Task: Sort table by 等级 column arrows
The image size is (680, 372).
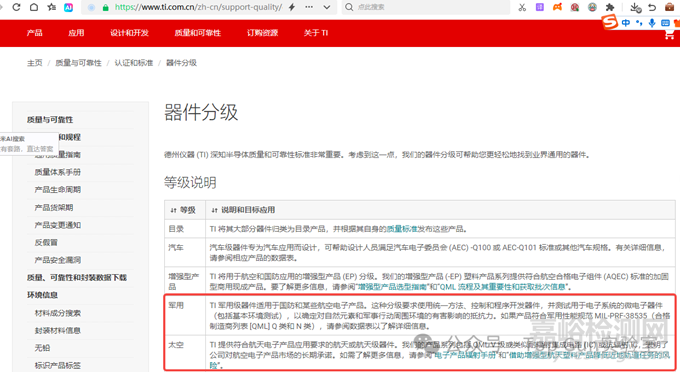Action: pyautogui.click(x=173, y=210)
